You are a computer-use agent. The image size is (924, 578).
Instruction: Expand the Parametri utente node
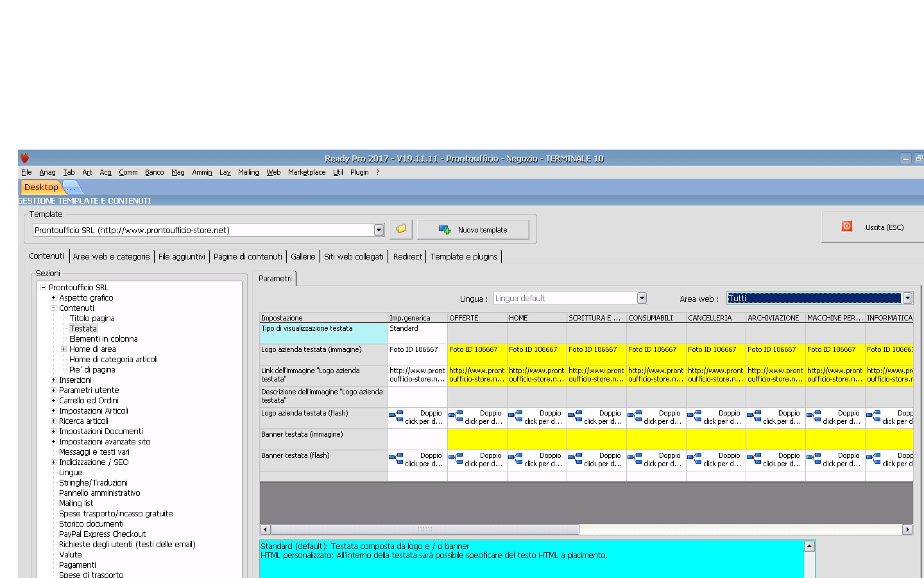pyautogui.click(x=54, y=390)
